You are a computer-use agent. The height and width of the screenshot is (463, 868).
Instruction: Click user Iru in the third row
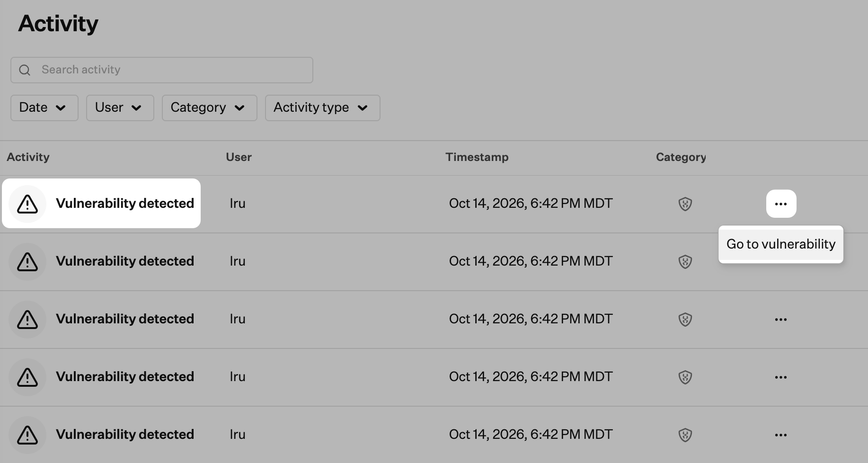pyautogui.click(x=238, y=319)
